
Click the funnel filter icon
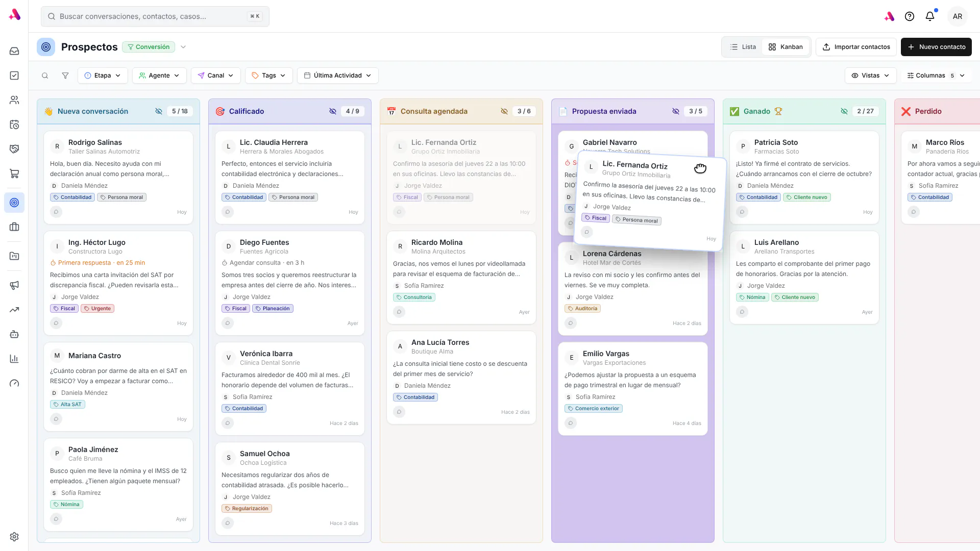pyautogui.click(x=65, y=76)
